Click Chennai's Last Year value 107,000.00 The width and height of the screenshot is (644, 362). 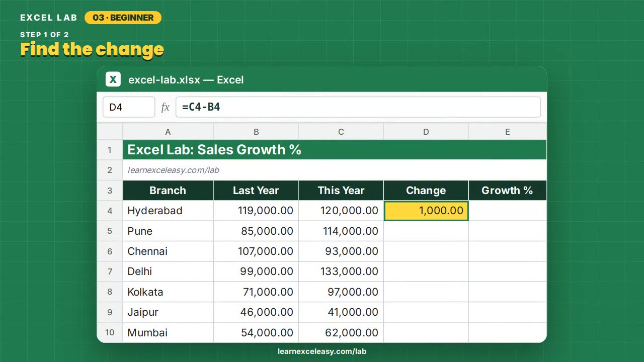coord(256,251)
